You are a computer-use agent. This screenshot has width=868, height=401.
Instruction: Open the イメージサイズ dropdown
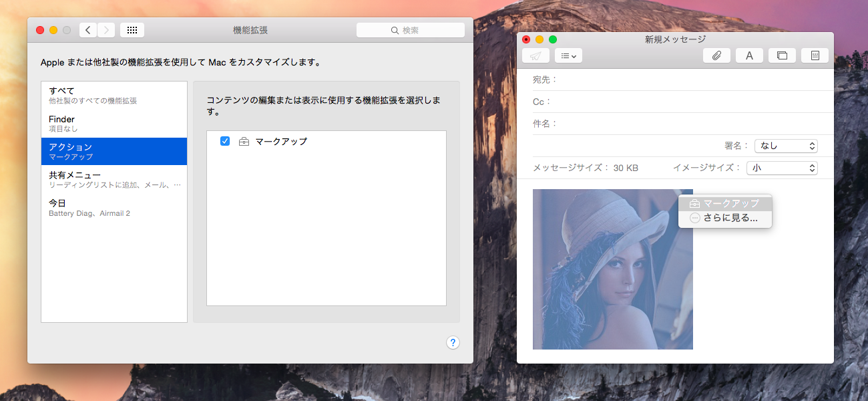782,168
